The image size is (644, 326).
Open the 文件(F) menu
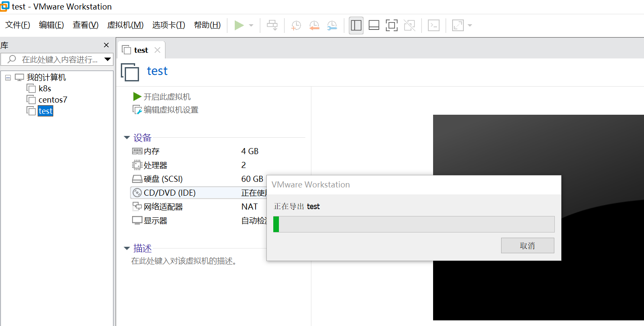[x=17, y=25]
